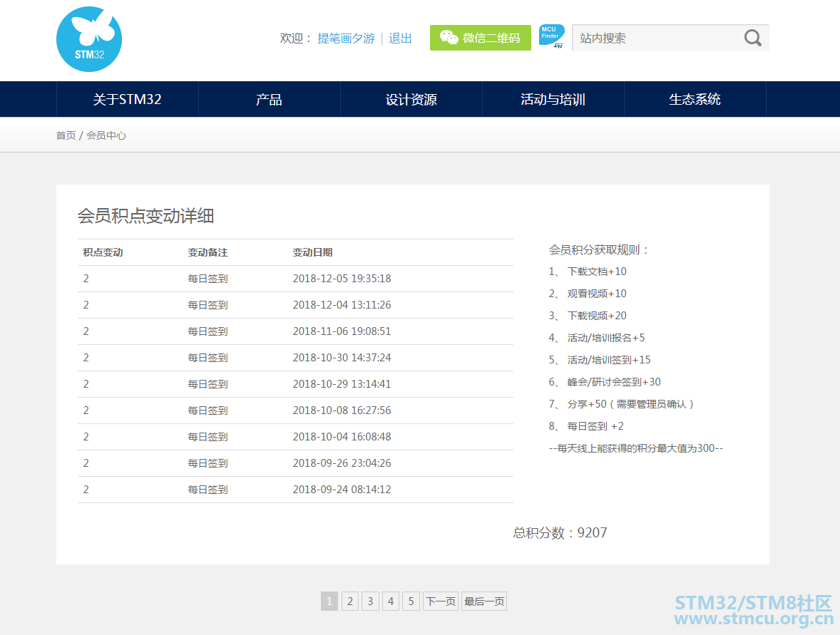Click the 退出 logout link

400,38
